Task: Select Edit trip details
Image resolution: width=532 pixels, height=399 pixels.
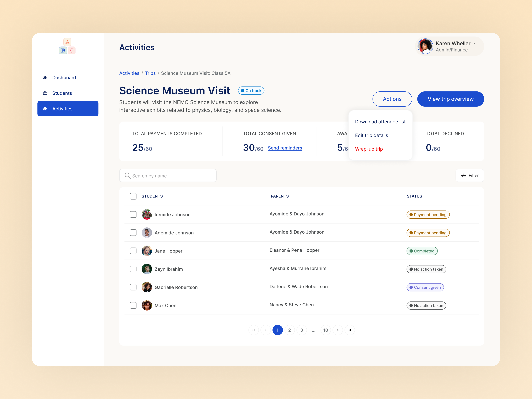Action: tap(371, 135)
